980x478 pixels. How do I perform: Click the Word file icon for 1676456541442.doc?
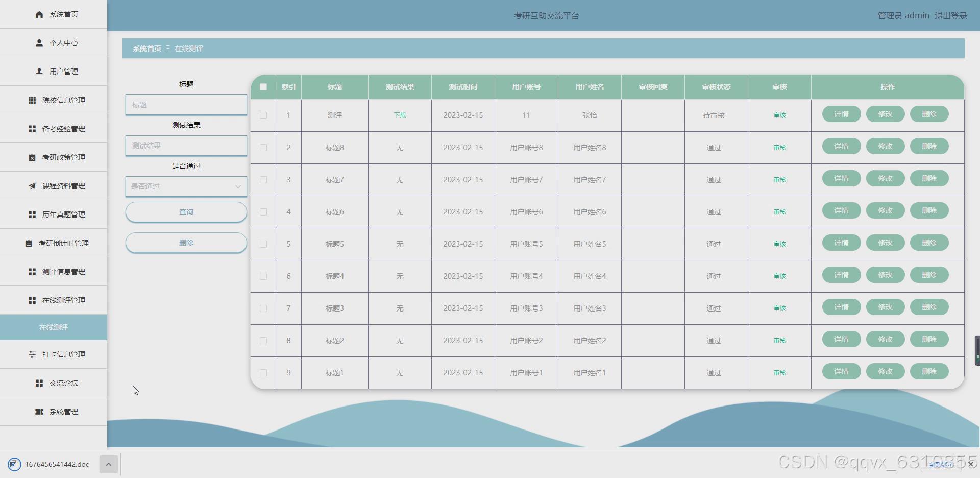(14, 464)
